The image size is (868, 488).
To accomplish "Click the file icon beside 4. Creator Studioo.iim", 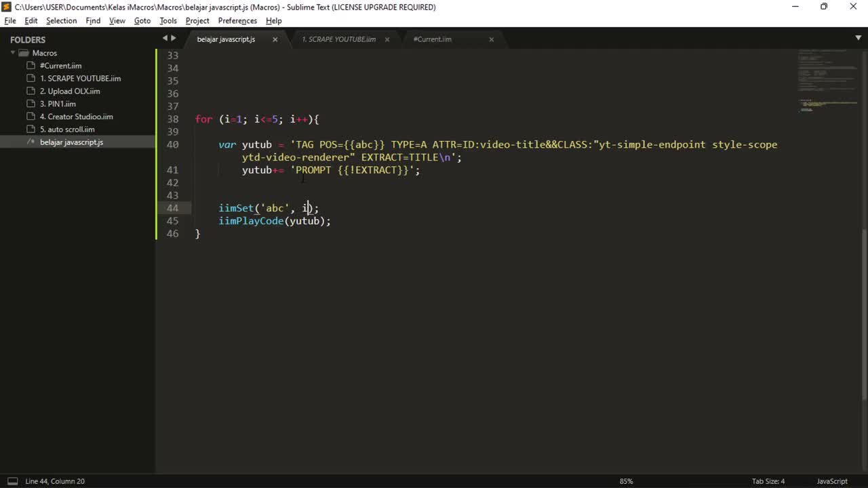I will point(31,117).
